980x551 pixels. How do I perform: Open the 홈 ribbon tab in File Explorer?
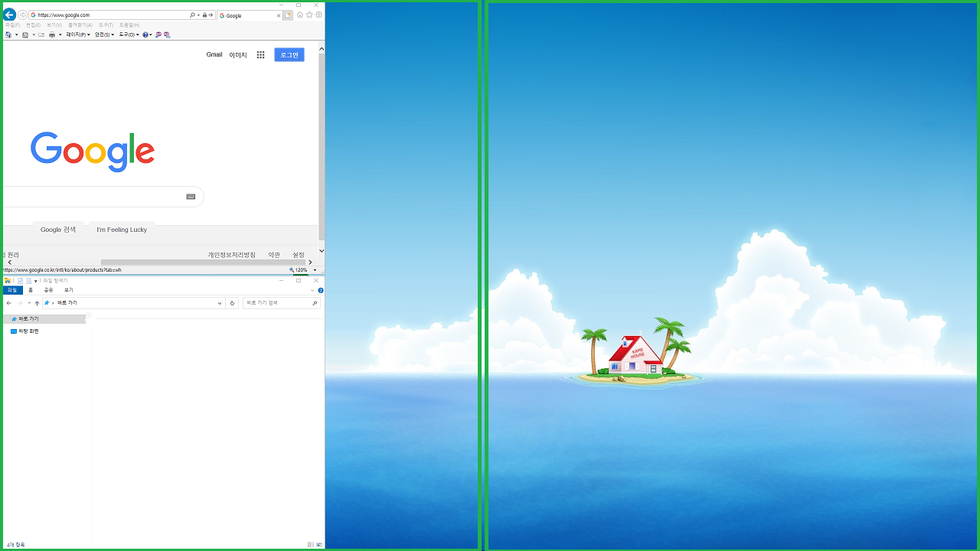click(31, 290)
